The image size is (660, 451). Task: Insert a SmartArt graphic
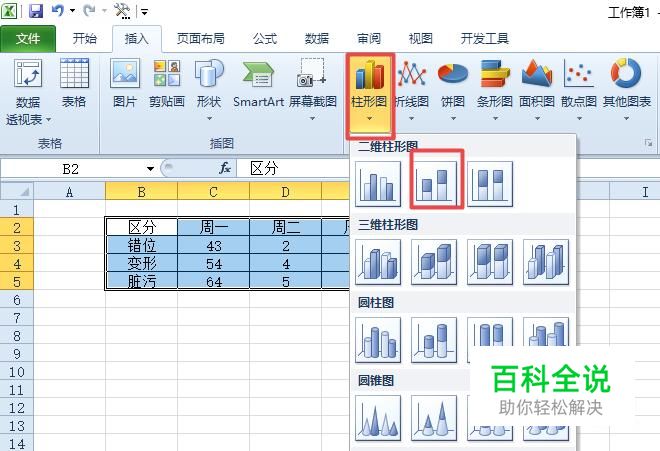tap(258, 83)
